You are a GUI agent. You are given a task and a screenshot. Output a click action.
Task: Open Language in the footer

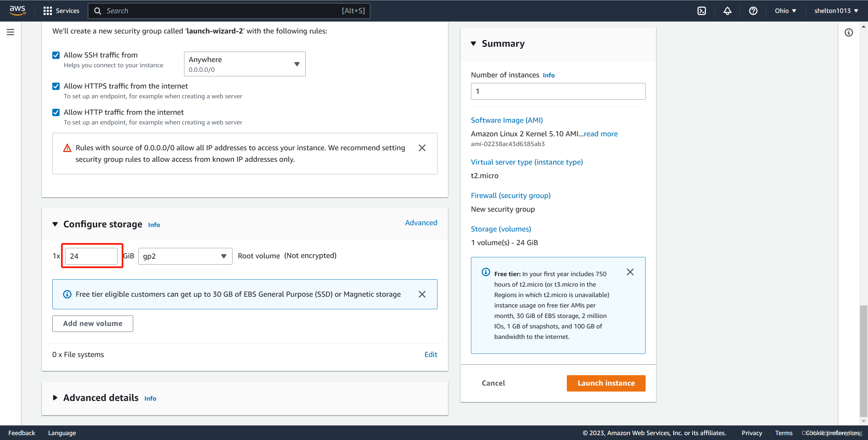(x=62, y=433)
